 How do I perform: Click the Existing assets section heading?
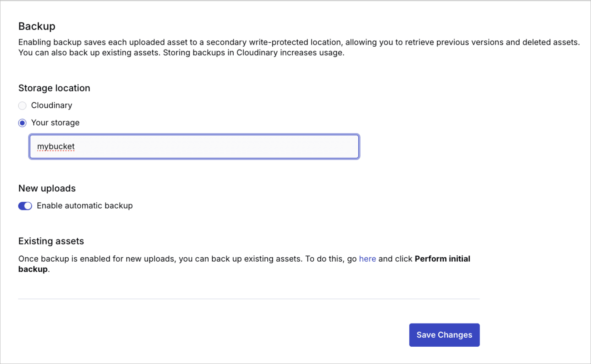coord(51,241)
